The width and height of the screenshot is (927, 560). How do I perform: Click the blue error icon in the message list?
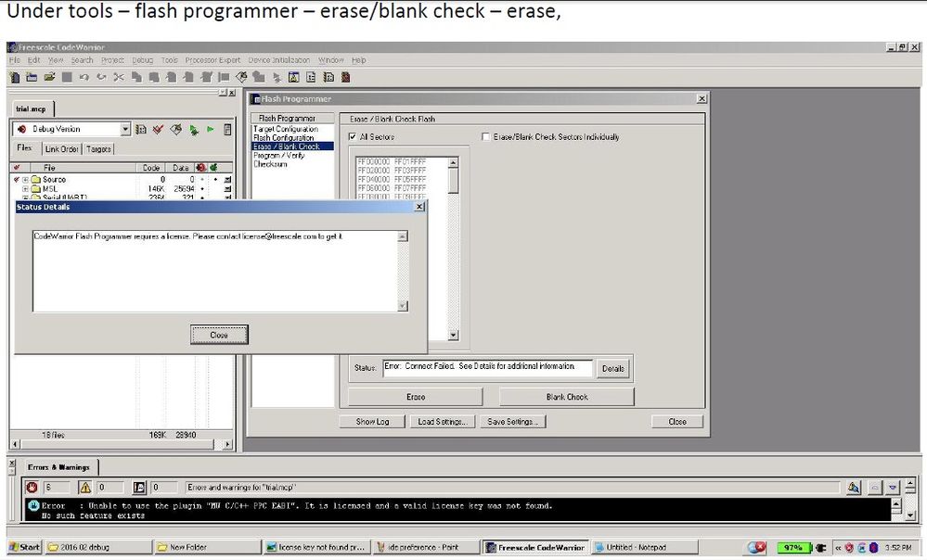(x=33, y=505)
